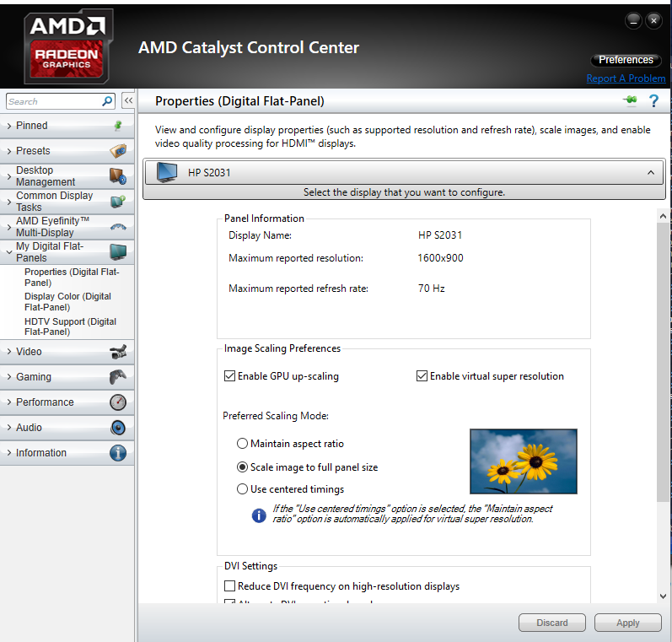Expand the Gaming section
Screen dimensions: 672x642
(67, 377)
